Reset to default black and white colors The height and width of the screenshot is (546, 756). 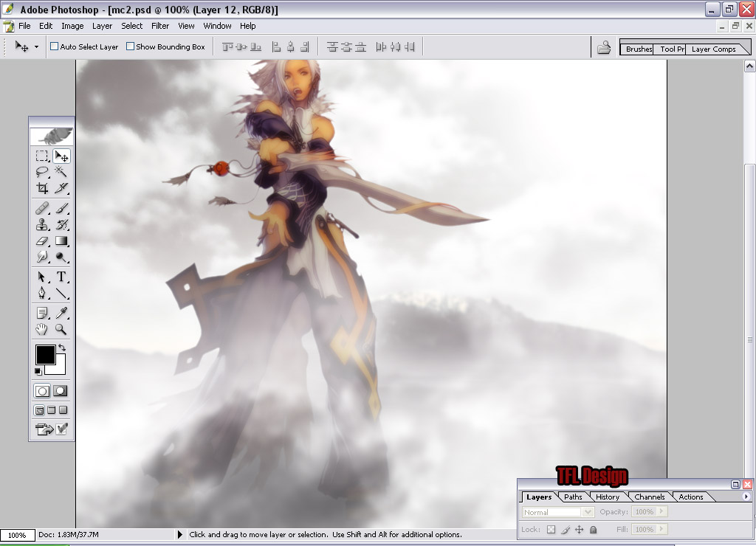point(38,371)
